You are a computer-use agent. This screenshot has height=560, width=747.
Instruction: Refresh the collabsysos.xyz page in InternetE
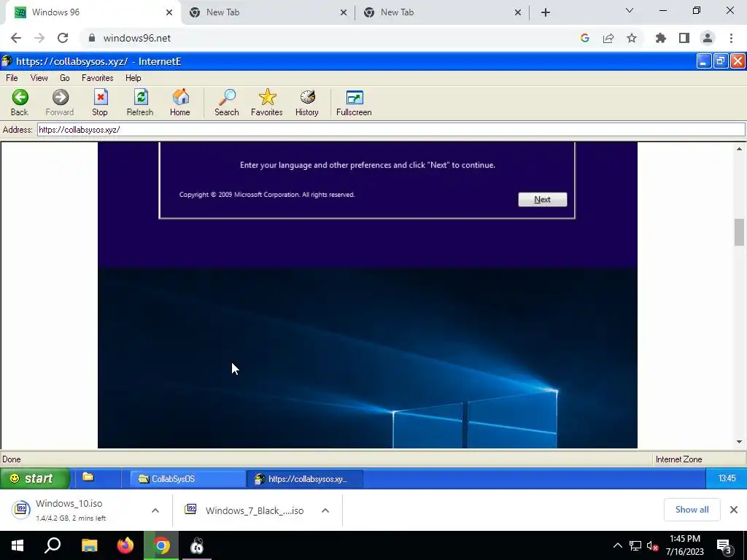(x=140, y=102)
